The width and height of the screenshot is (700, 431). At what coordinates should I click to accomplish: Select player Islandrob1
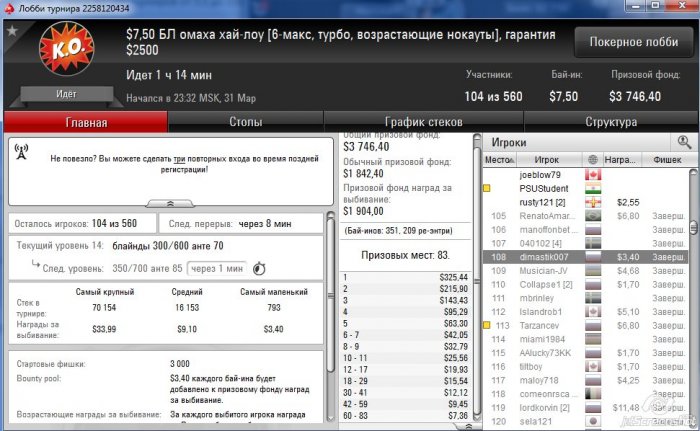(x=585, y=312)
